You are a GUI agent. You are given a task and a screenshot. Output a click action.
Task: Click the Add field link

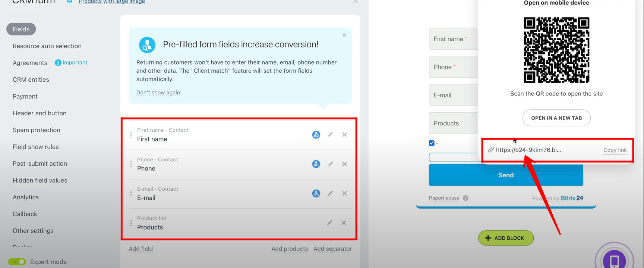coord(141,249)
